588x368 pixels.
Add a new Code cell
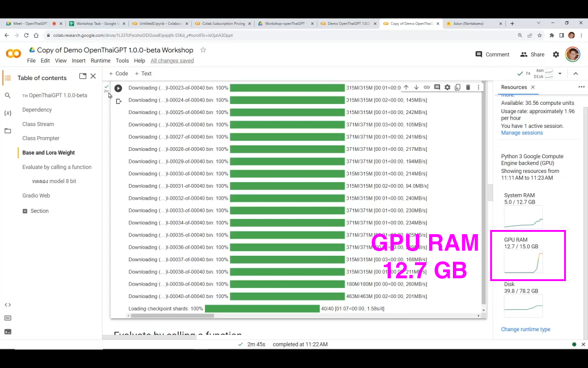click(118, 74)
